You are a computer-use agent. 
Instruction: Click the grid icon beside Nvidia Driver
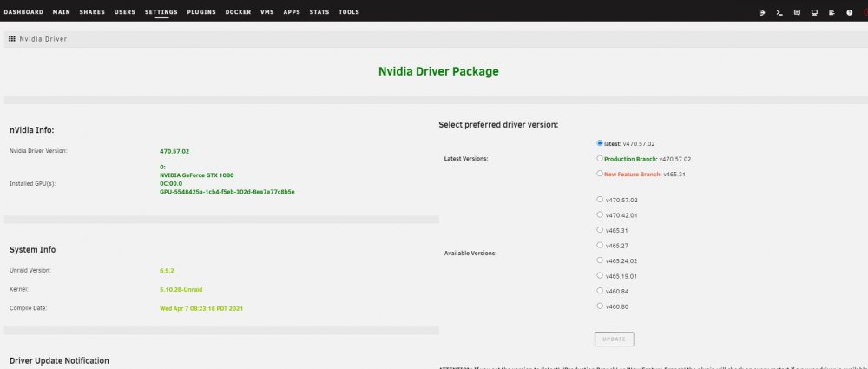12,39
